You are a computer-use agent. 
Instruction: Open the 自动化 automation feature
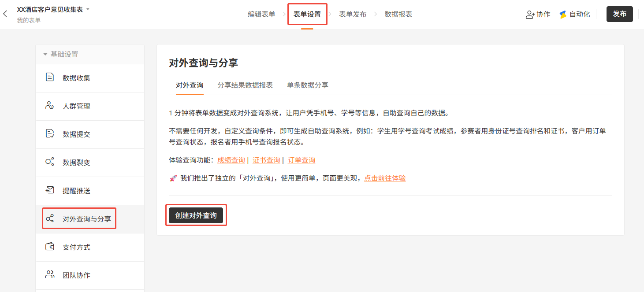pos(574,14)
